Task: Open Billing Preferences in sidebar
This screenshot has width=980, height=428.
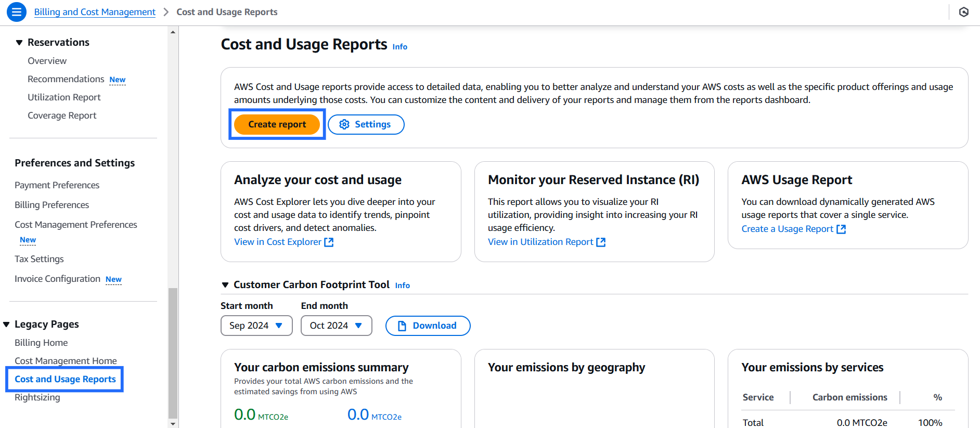Action: [51, 205]
